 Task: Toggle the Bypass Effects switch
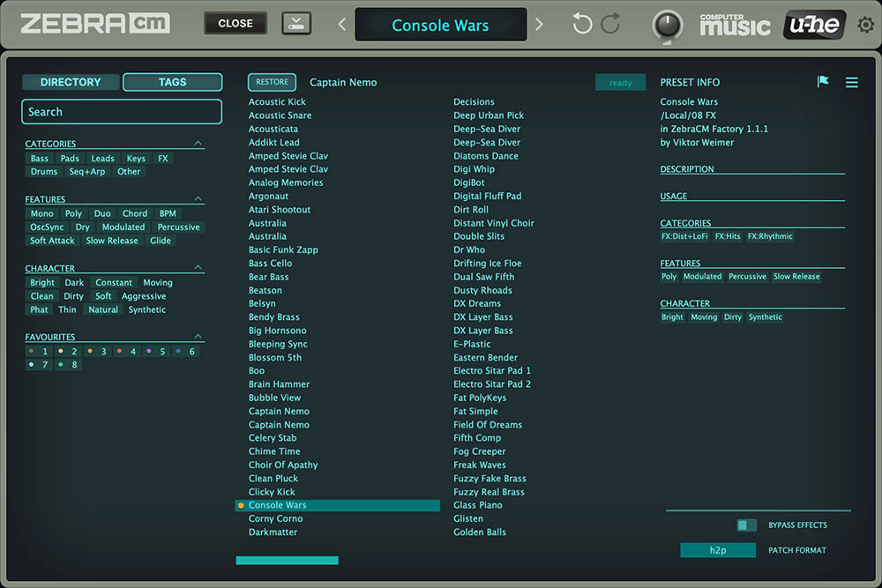point(746,525)
